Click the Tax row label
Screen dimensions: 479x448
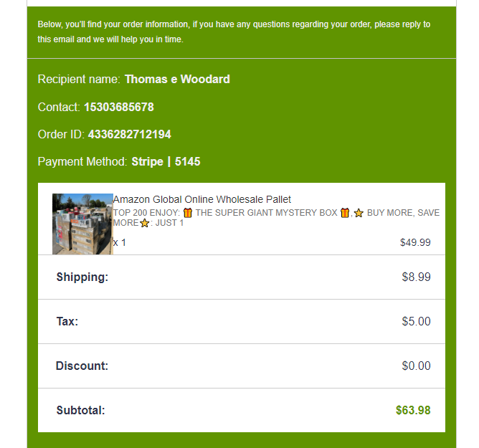pyautogui.click(x=67, y=321)
